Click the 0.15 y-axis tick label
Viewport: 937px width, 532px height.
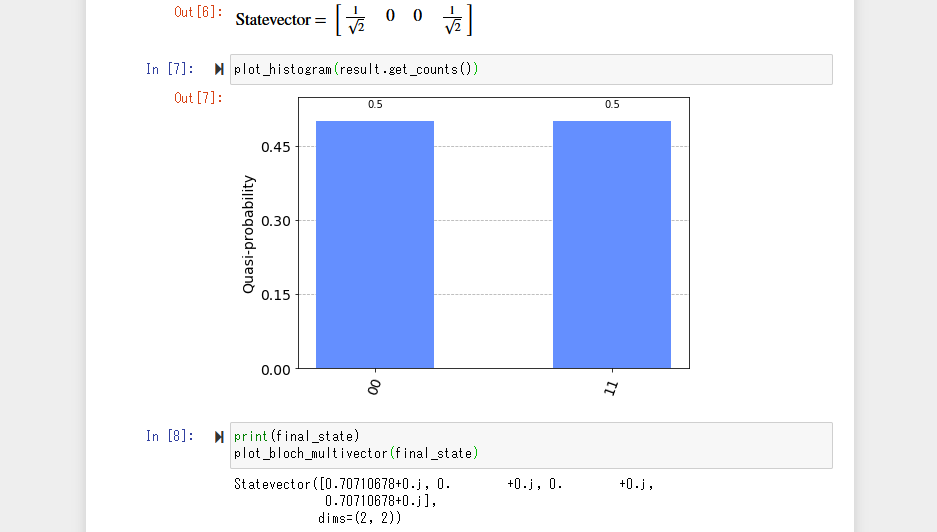click(274, 295)
